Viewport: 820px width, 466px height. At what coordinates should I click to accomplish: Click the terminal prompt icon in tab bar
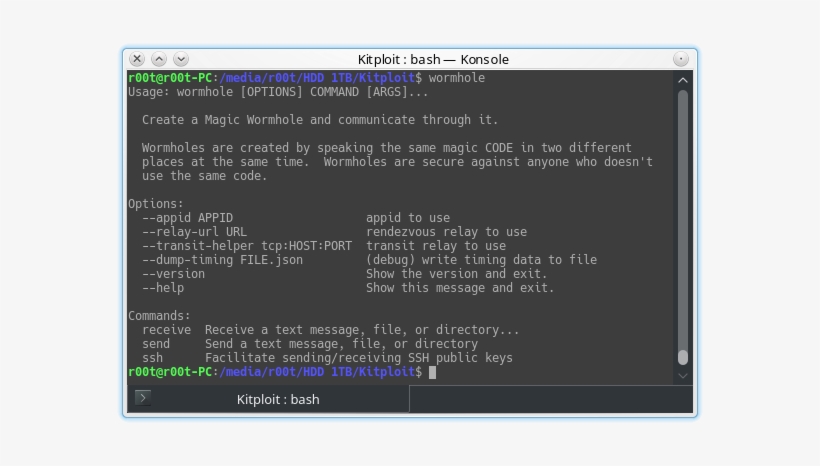142,398
